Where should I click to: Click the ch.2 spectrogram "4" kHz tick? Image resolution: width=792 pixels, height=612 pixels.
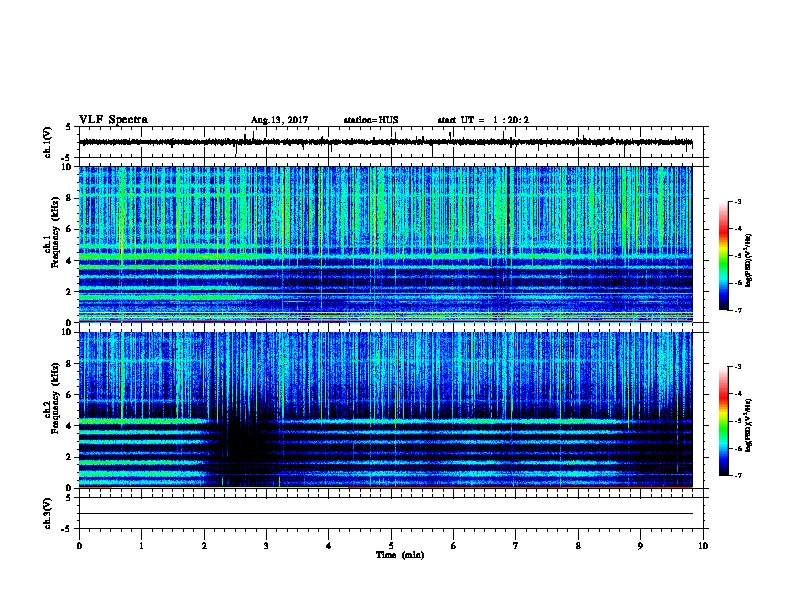[x=69, y=426]
